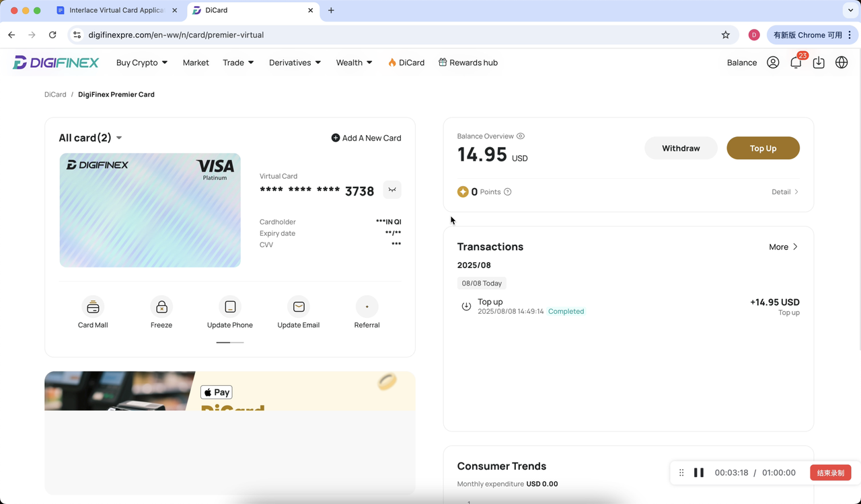Click the app download icon in the header
The height and width of the screenshot is (504, 861).
point(819,62)
